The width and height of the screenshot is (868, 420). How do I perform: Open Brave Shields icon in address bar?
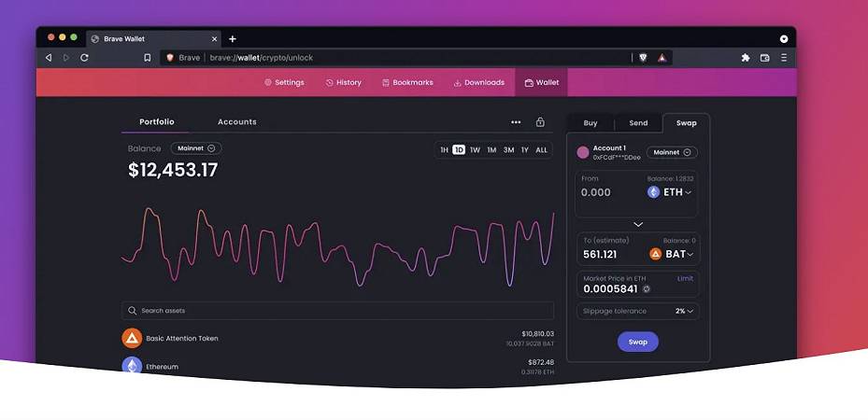tap(643, 58)
